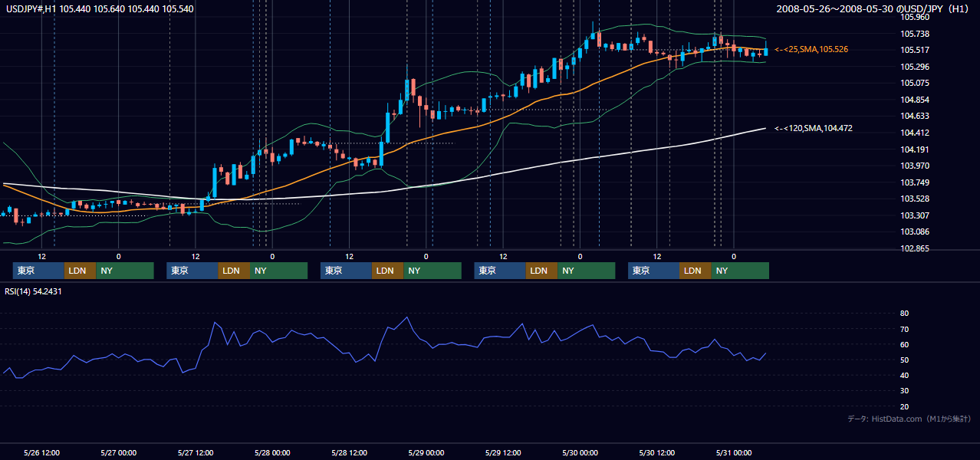This screenshot has height=460, width=980.
Task: Click the 5/28 12:00 time axis label
Action: (349, 452)
